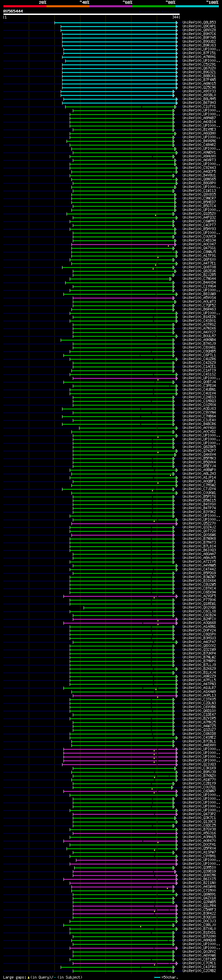Select the UniRef100_Q8NS65 label

pyautogui.click(x=199, y=179)
